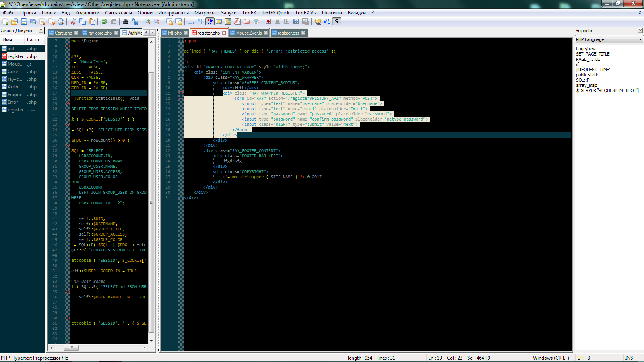Zoom in using the toolbar icon
644x362 pixels.
[148, 21]
